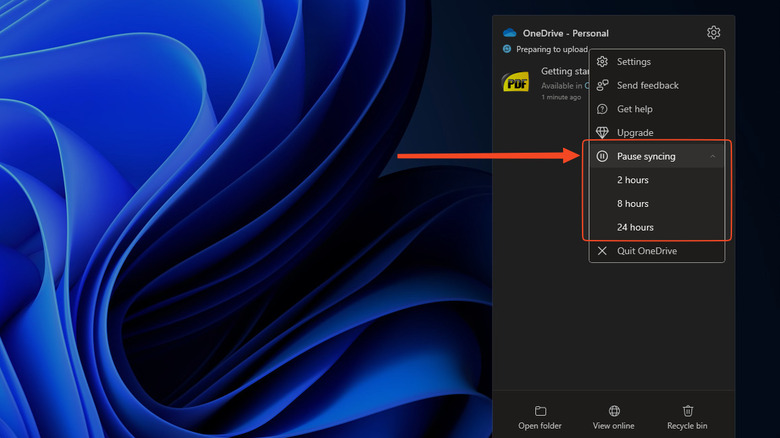The image size is (780, 438).
Task: Click the OneDrive - Personal title
Action: [565, 33]
